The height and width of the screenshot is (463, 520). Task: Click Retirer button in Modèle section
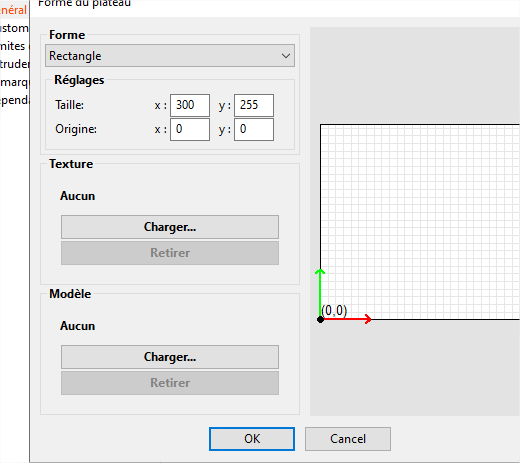[170, 383]
